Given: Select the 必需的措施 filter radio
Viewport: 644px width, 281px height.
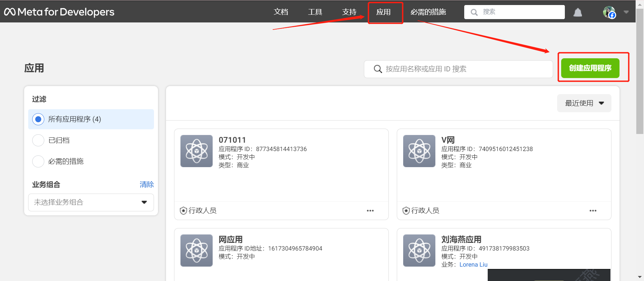Looking at the screenshot, I should pos(38,161).
